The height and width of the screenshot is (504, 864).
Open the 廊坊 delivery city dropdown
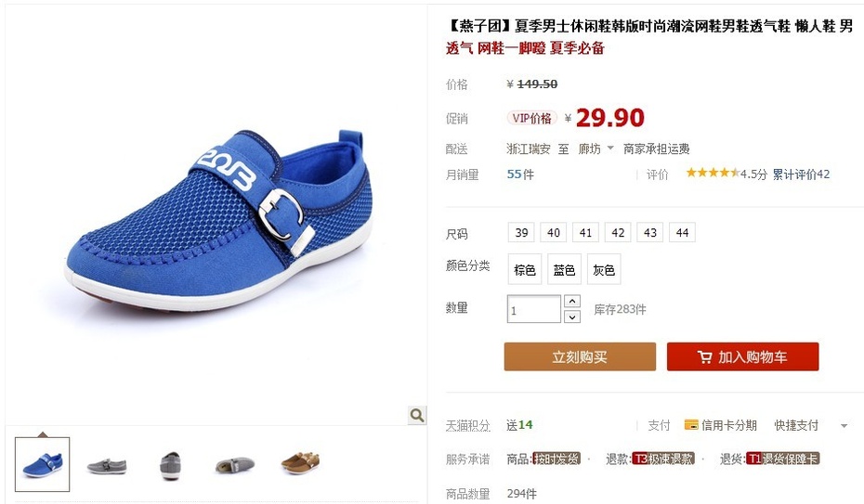(x=596, y=149)
